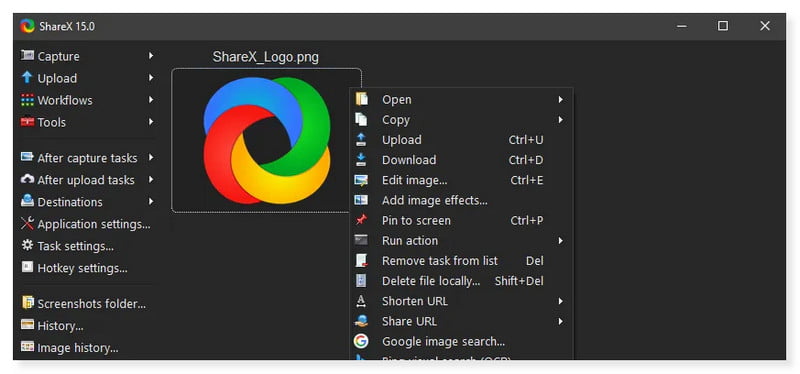Expand the Open submenu arrow in context menu
Screen dimensions: 800x374
(x=560, y=99)
